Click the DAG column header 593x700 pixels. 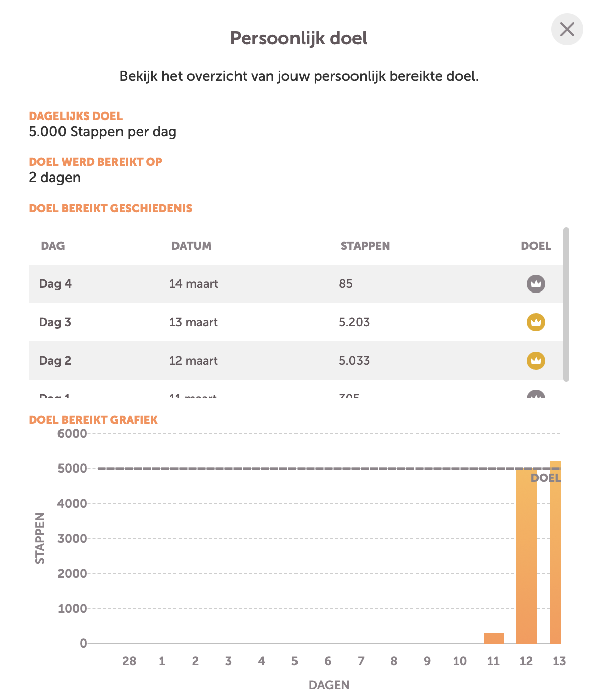pyautogui.click(x=53, y=246)
